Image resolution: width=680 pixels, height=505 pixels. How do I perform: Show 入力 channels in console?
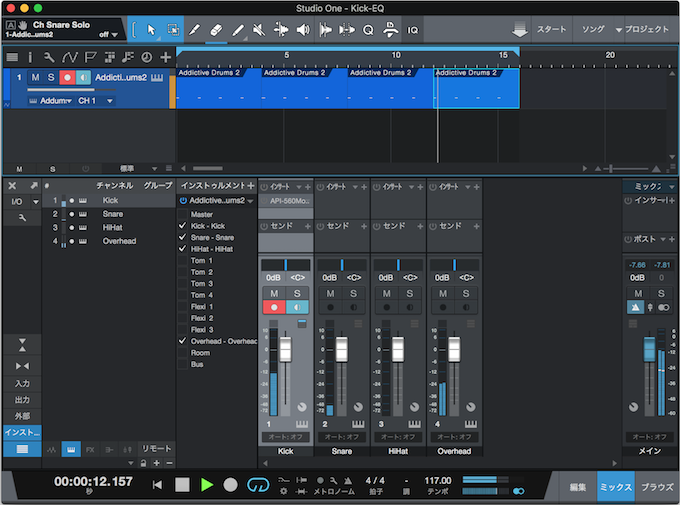click(22, 384)
